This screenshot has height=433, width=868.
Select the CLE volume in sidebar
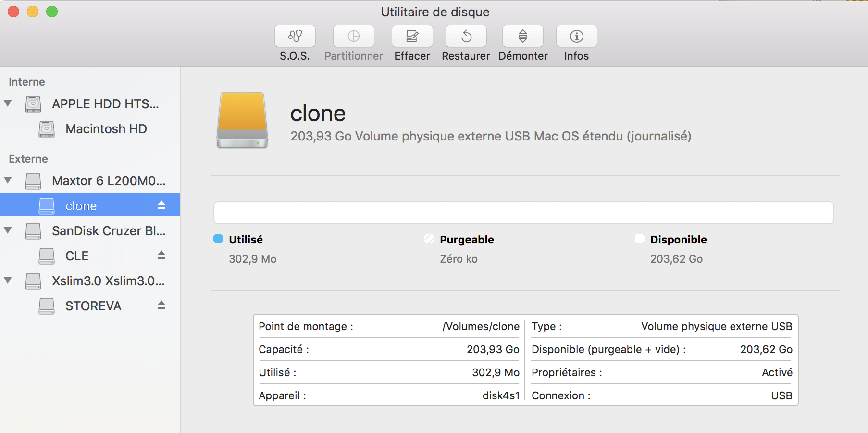(77, 256)
